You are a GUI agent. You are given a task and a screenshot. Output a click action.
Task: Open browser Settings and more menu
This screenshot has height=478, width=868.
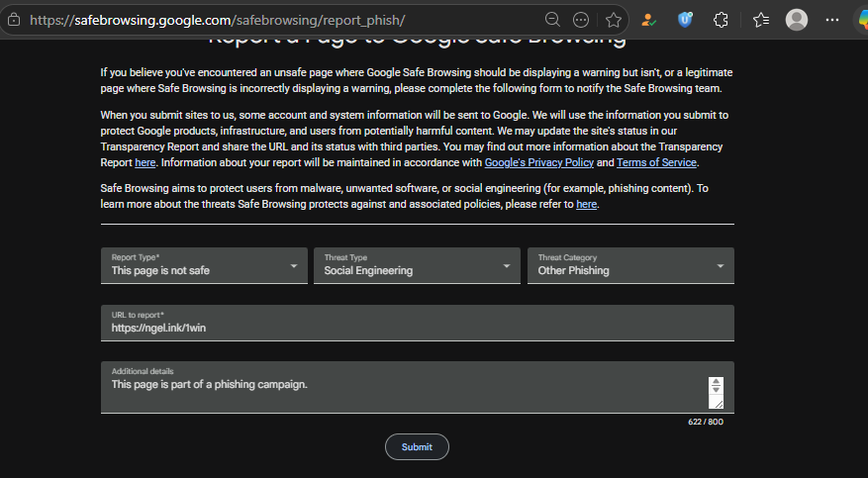point(832,20)
